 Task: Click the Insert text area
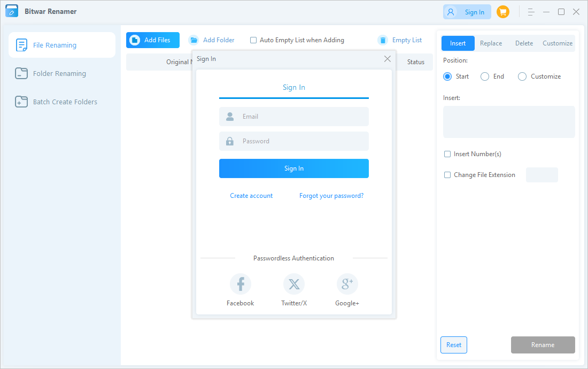(509, 122)
